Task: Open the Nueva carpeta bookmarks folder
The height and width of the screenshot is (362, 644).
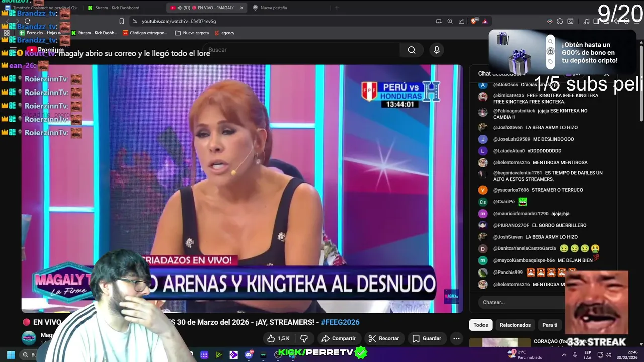Action: [192, 33]
